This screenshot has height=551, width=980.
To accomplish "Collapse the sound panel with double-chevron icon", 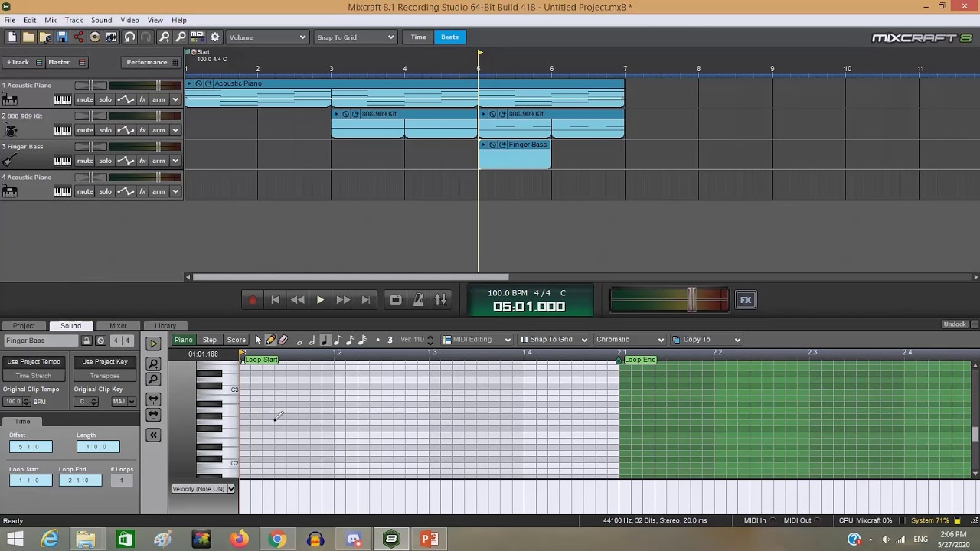I will (x=153, y=435).
